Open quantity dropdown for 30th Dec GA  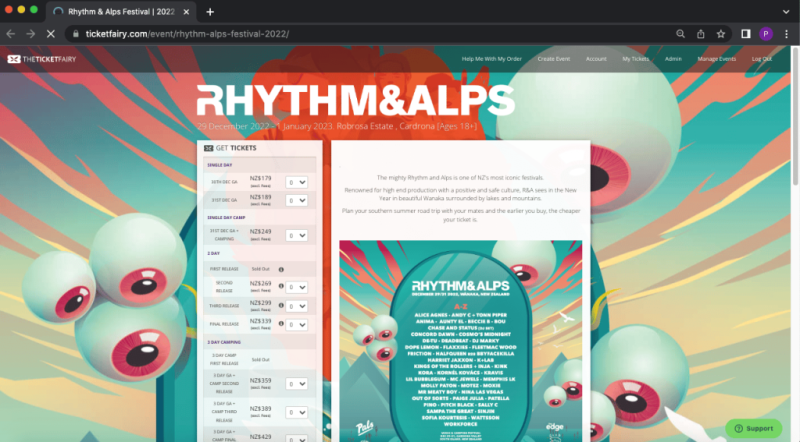(296, 183)
